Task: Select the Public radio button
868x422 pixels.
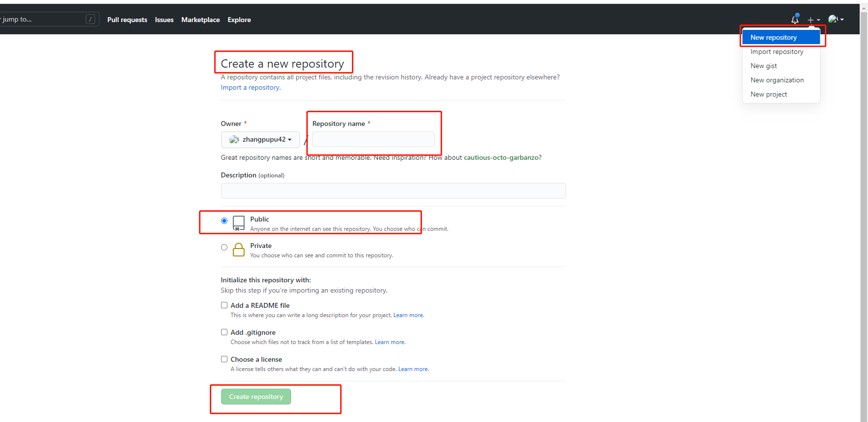Action: tap(224, 221)
